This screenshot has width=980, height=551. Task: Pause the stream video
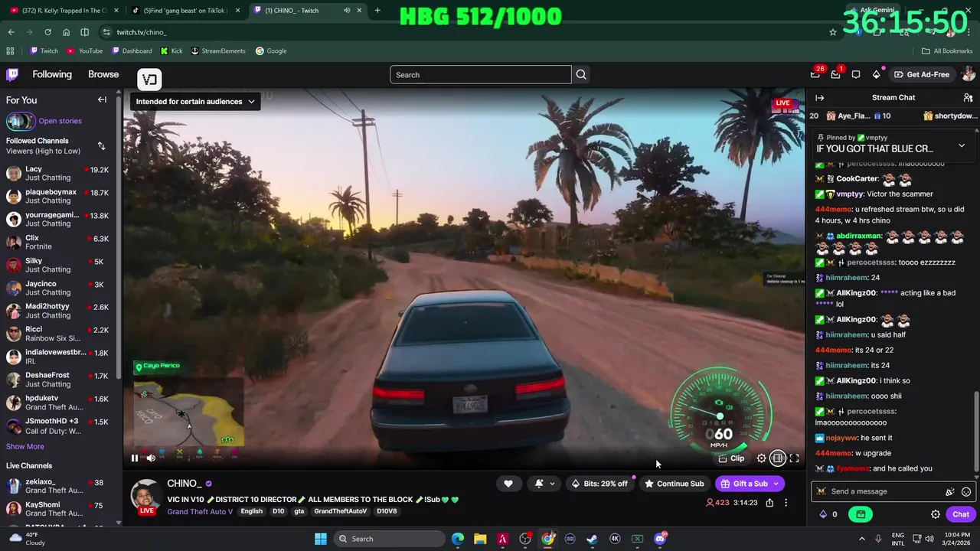tap(134, 458)
